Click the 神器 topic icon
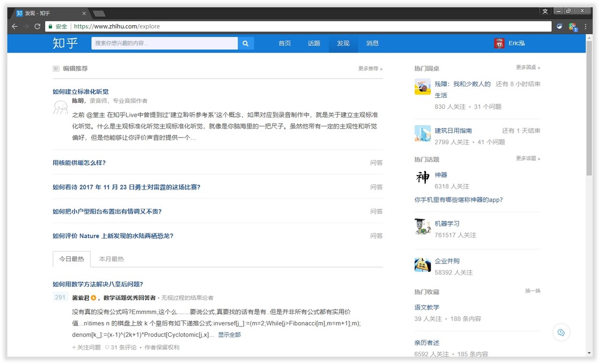The height and width of the screenshot is (364, 600). coord(423,178)
